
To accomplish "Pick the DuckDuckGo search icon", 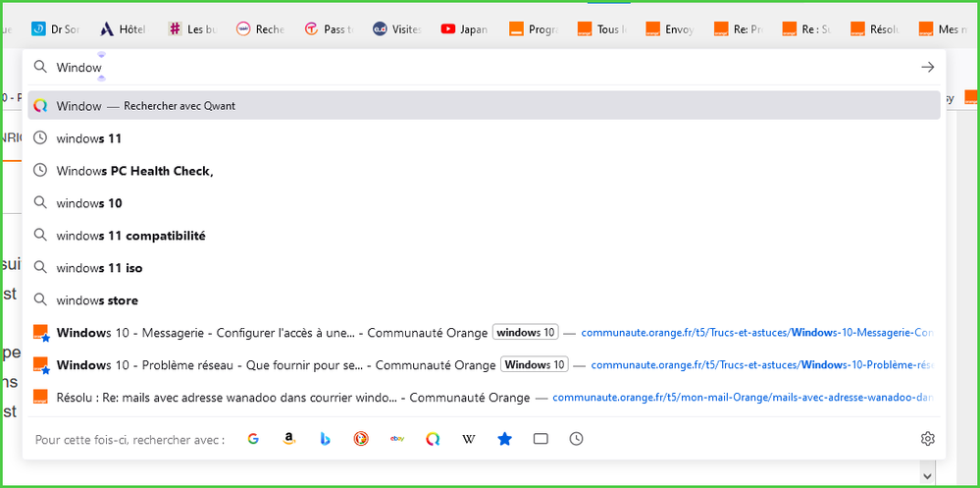I will tap(361, 439).
